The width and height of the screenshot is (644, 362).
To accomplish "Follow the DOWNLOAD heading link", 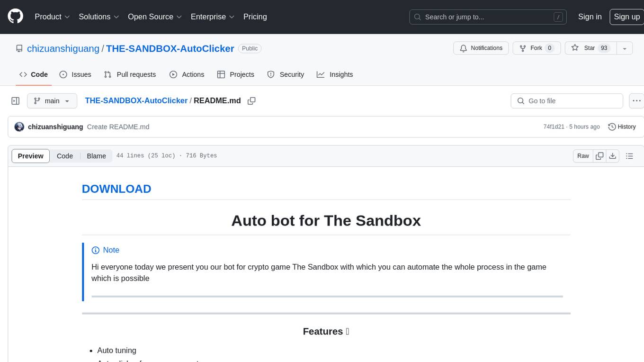I will tap(116, 189).
